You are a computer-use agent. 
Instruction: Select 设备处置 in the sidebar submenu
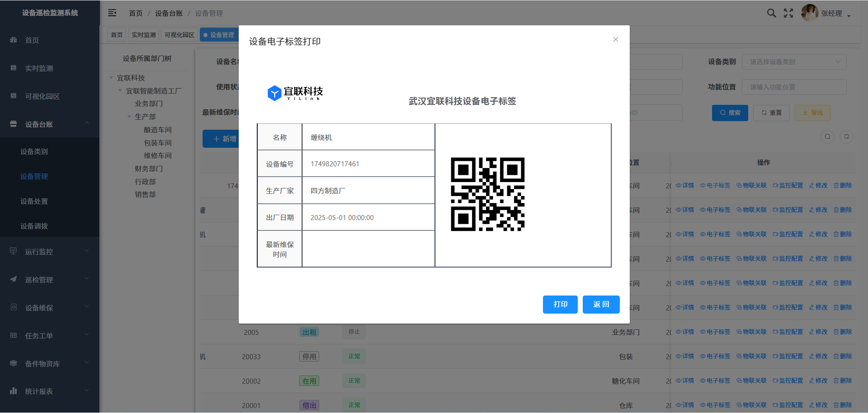[34, 201]
